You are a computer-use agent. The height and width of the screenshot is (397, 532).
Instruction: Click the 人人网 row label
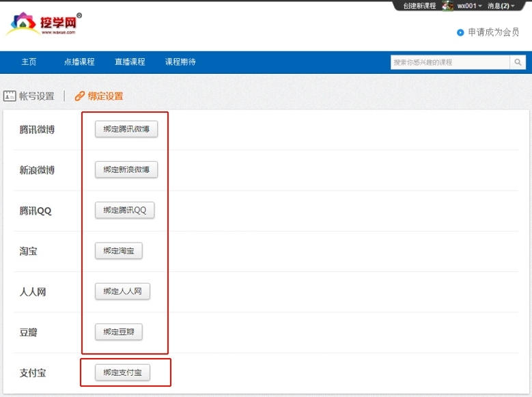(x=33, y=292)
